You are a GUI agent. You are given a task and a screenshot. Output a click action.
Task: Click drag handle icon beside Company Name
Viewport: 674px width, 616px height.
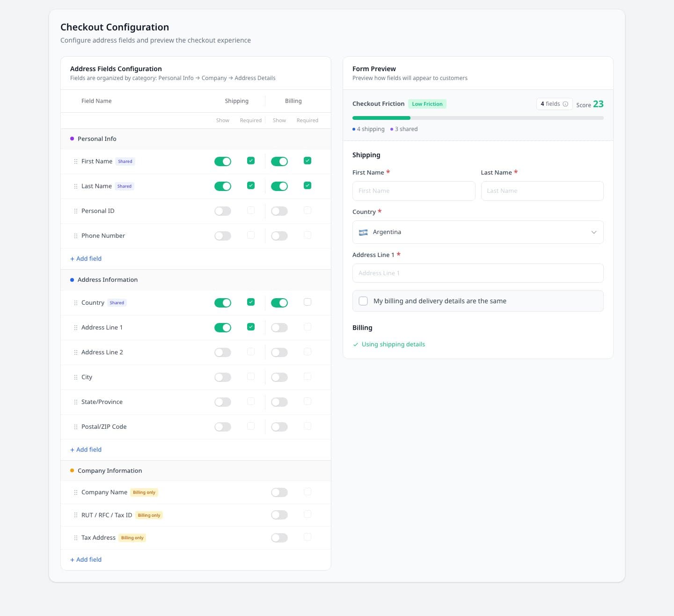click(x=76, y=492)
